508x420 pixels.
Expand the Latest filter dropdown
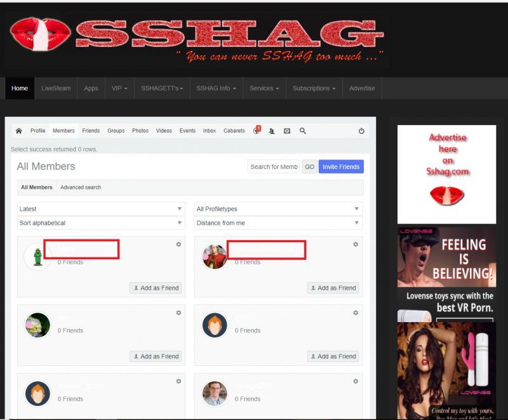101,209
